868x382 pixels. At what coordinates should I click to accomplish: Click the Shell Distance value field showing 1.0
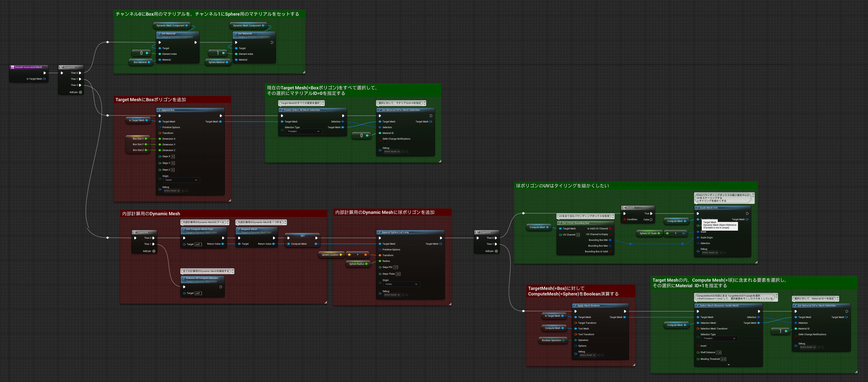pyautogui.click(x=719, y=353)
